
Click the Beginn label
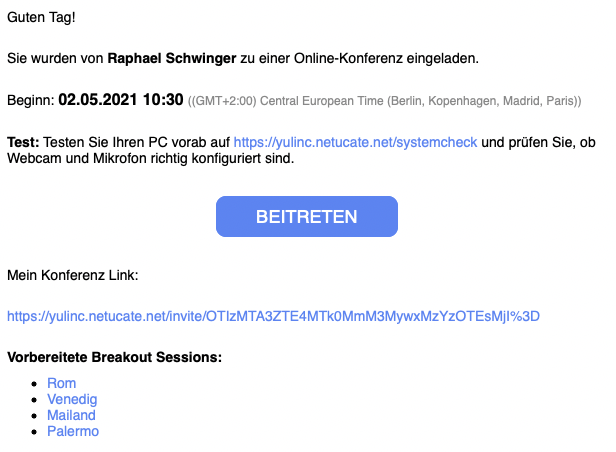click(x=30, y=101)
